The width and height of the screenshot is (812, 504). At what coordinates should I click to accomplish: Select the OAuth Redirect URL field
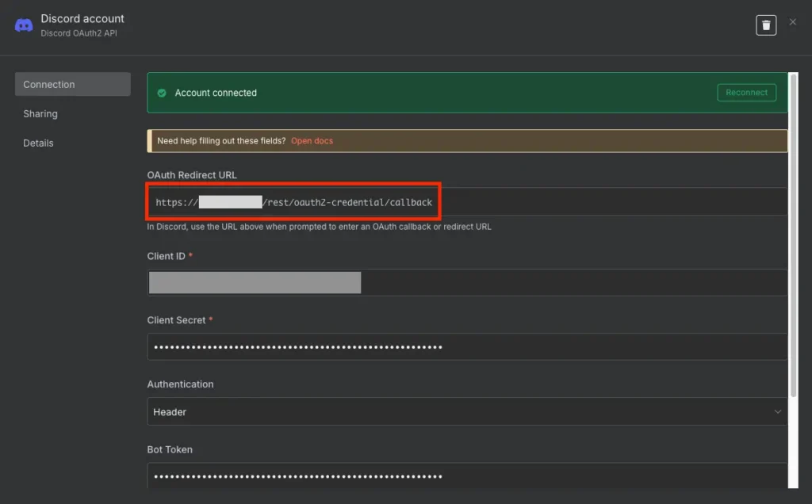[x=467, y=202]
